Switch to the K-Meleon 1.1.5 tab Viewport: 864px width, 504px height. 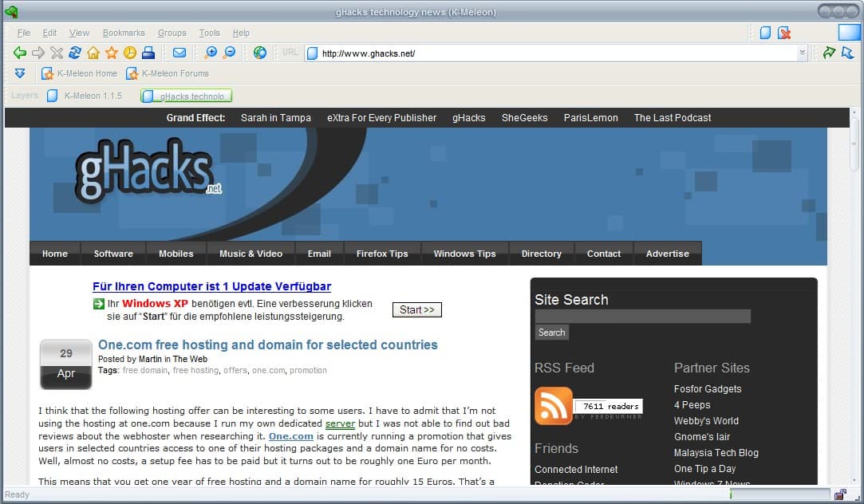pyautogui.click(x=93, y=95)
